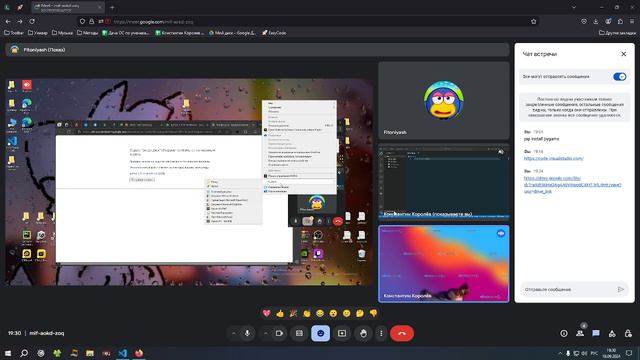Switch to Visual Studio Code in taskbar
640x360 pixels.
[x=122, y=353]
